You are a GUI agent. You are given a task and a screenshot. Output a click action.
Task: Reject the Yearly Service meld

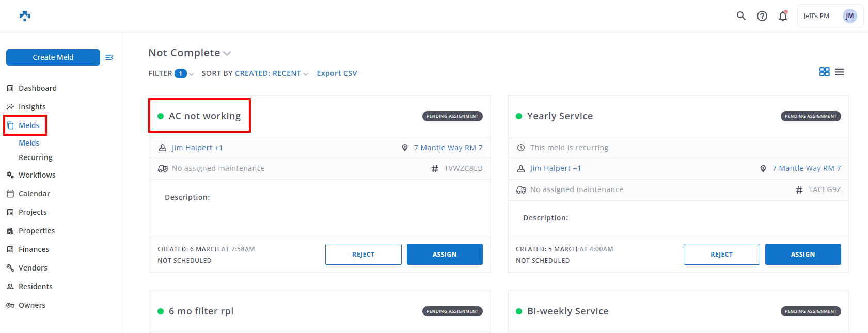(x=721, y=254)
